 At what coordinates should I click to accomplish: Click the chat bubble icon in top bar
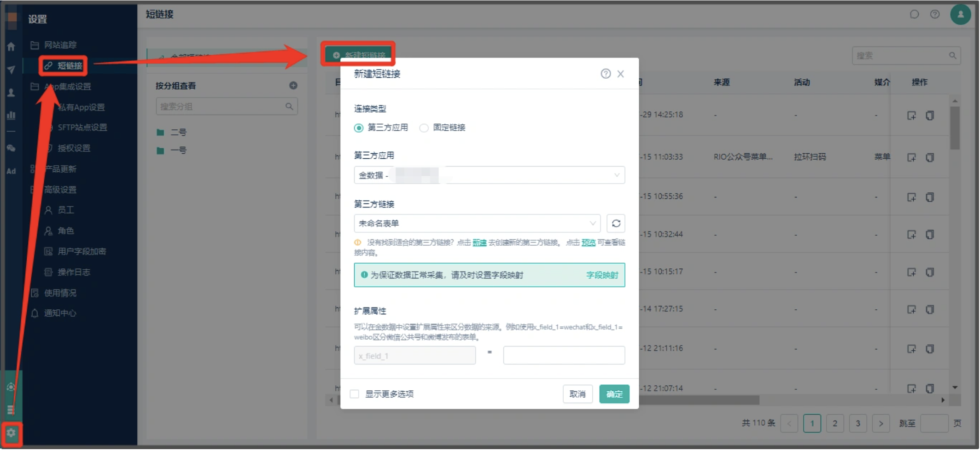point(915,14)
